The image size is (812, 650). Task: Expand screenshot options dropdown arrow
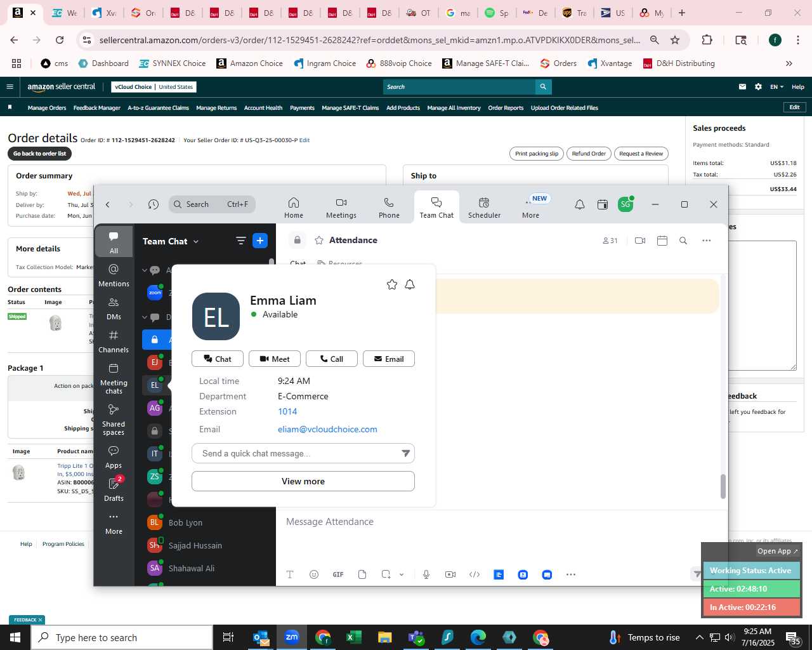[402, 574]
